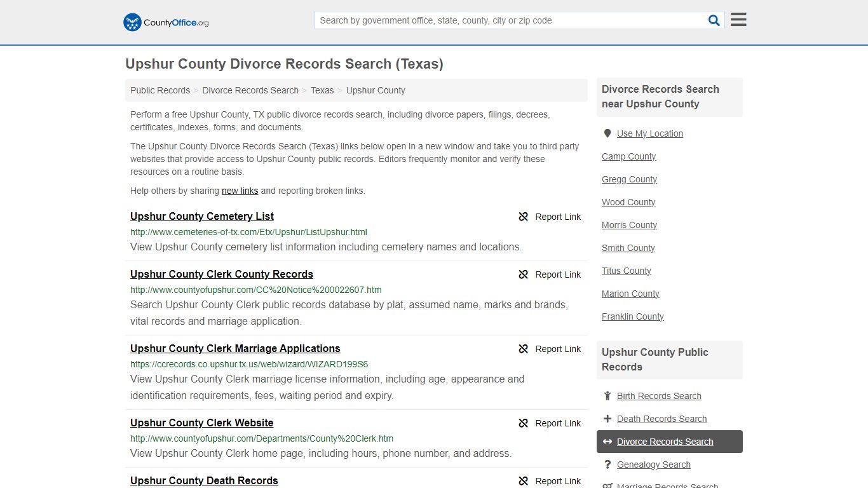Open Upshur County Clerk Marriage Applications title
Viewport: 868px width, 488px height.
point(235,348)
